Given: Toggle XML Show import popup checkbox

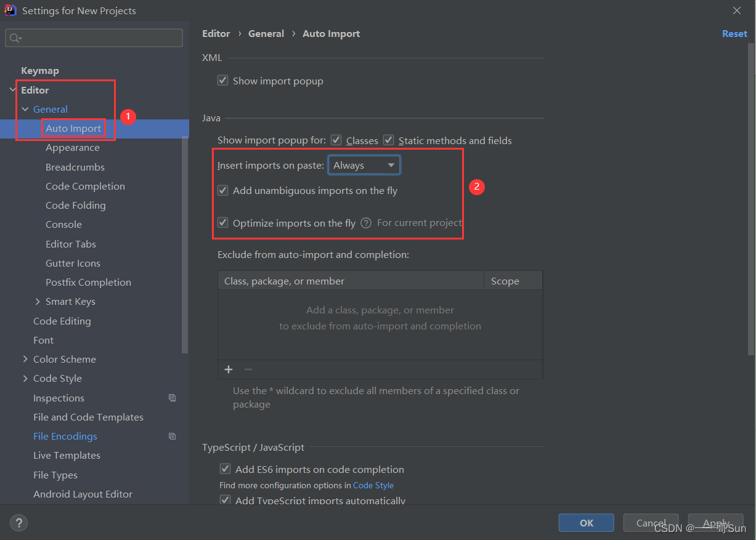Looking at the screenshot, I should [x=223, y=81].
